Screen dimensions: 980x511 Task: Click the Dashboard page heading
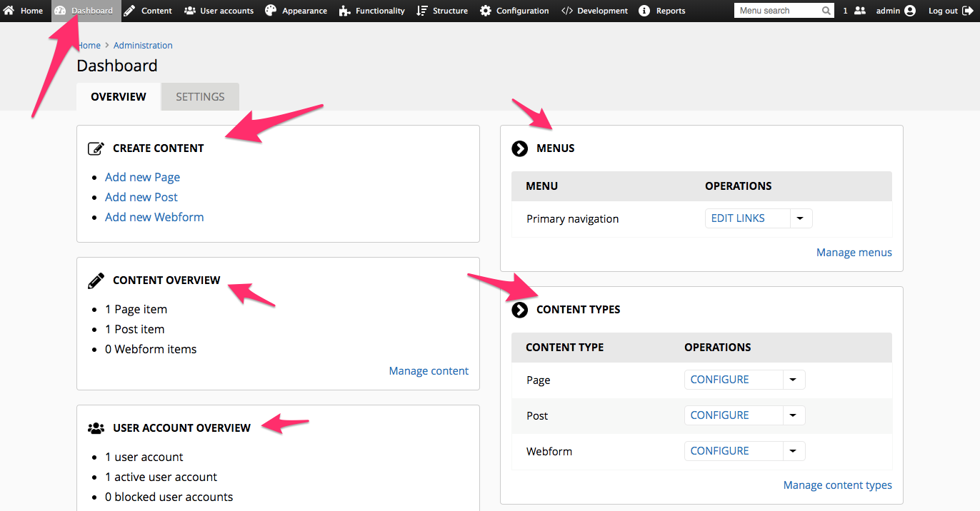[x=117, y=66]
